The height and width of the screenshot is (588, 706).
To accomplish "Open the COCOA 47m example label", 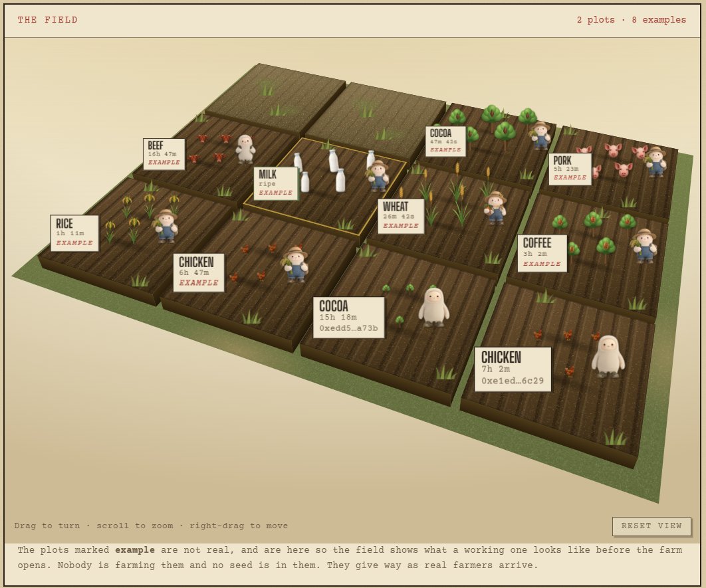I will click(x=445, y=142).
